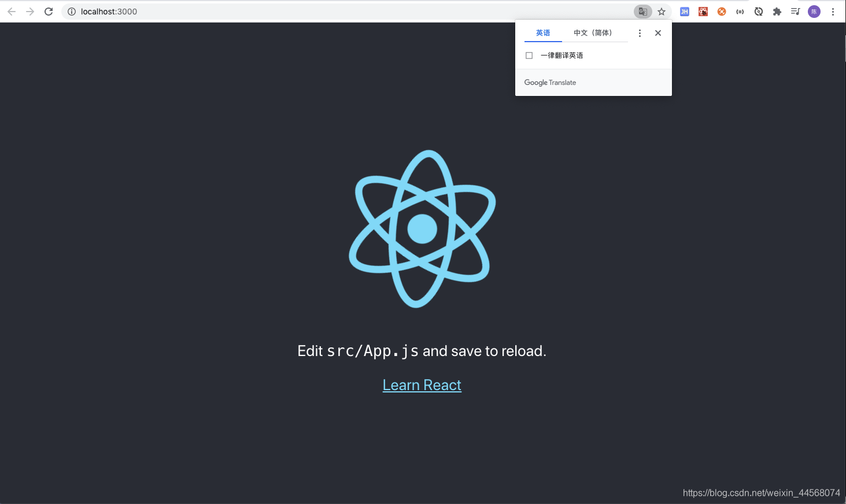The height and width of the screenshot is (504, 846).
Task: Open the orange circular extension icon
Action: [x=722, y=12]
